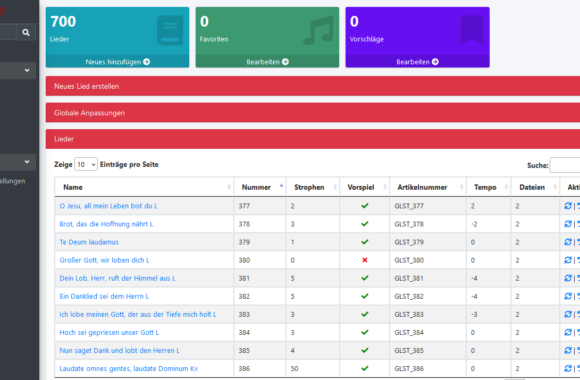Click refresh icon in row 380
The image size is (580, 380).
tap(568, 260)
